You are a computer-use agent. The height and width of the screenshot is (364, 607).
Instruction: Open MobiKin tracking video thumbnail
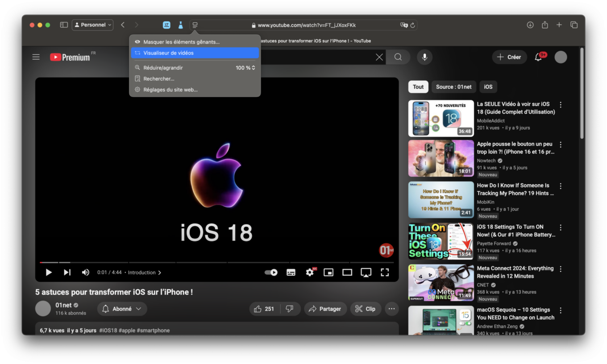[x=441, y=200]
